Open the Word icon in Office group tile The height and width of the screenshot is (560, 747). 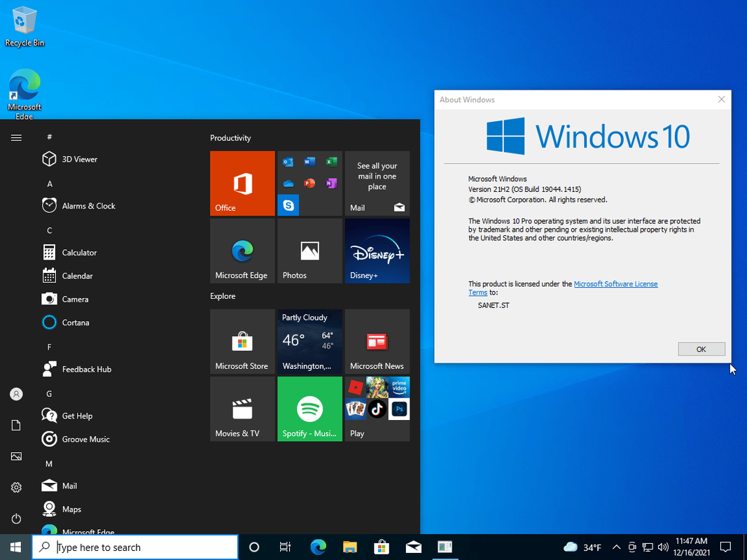309,162
